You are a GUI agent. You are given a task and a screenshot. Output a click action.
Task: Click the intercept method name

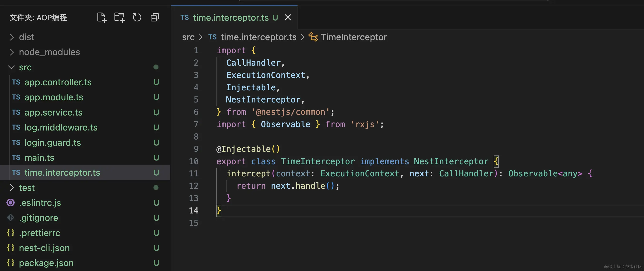249,174
